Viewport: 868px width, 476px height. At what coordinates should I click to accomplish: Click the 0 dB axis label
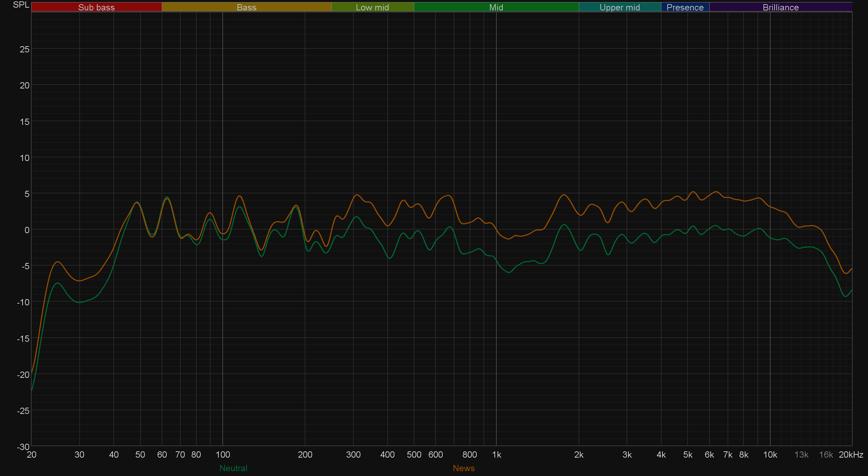[27, 230]
